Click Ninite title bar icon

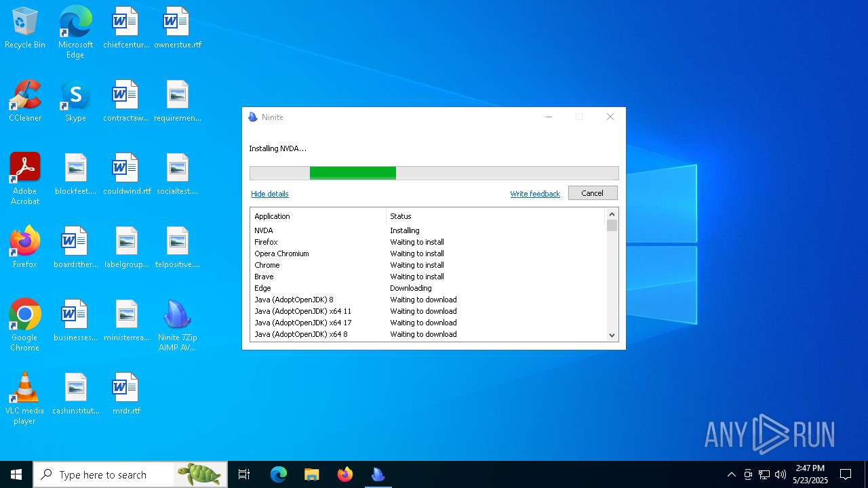(x=253, y=117)
